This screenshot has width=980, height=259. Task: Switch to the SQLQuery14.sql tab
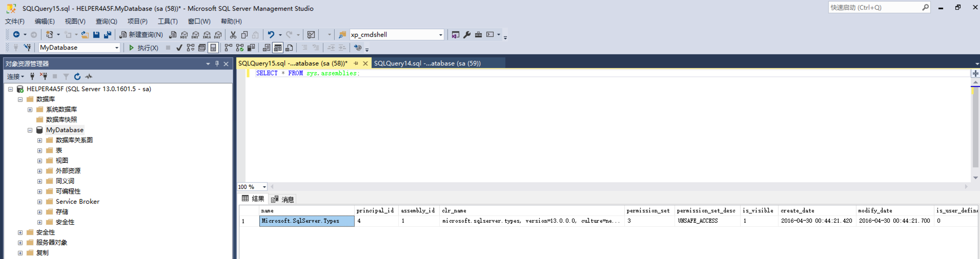coord(427,63)
